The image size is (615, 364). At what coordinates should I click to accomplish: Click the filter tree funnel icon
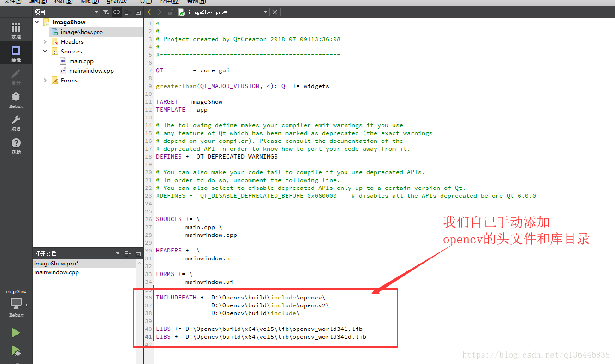click(x=106, y=12)
